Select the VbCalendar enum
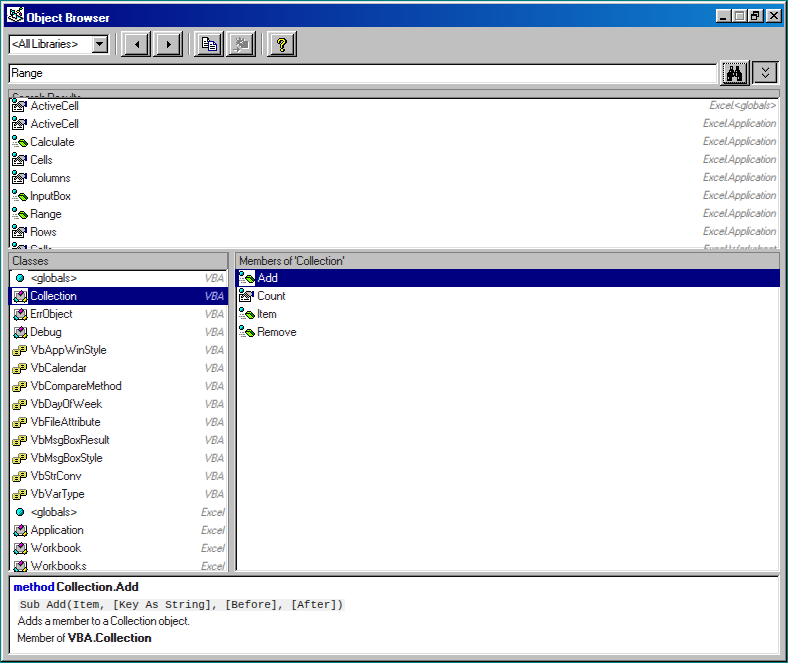 tap(118, 368)
